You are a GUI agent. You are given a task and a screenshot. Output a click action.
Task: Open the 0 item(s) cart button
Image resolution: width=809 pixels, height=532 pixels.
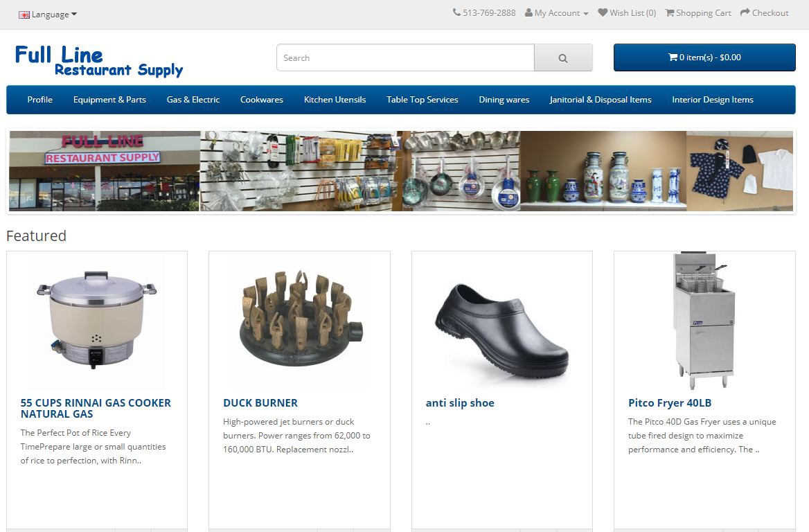pos(704,57)
